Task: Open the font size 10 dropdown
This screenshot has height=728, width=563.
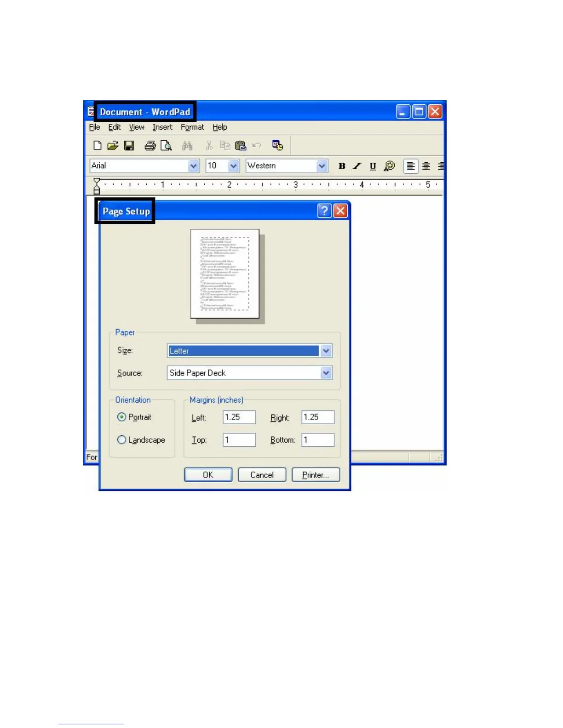Action: click(234, 166)
